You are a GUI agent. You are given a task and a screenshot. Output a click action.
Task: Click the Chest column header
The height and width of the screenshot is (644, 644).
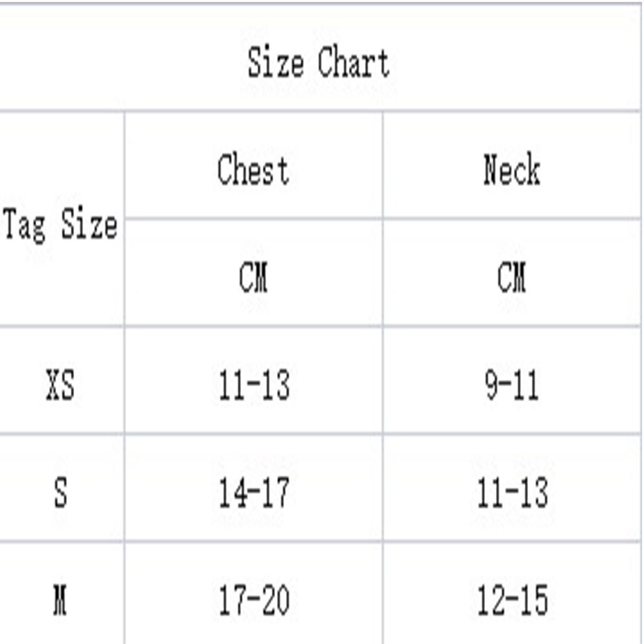[253, 170]
